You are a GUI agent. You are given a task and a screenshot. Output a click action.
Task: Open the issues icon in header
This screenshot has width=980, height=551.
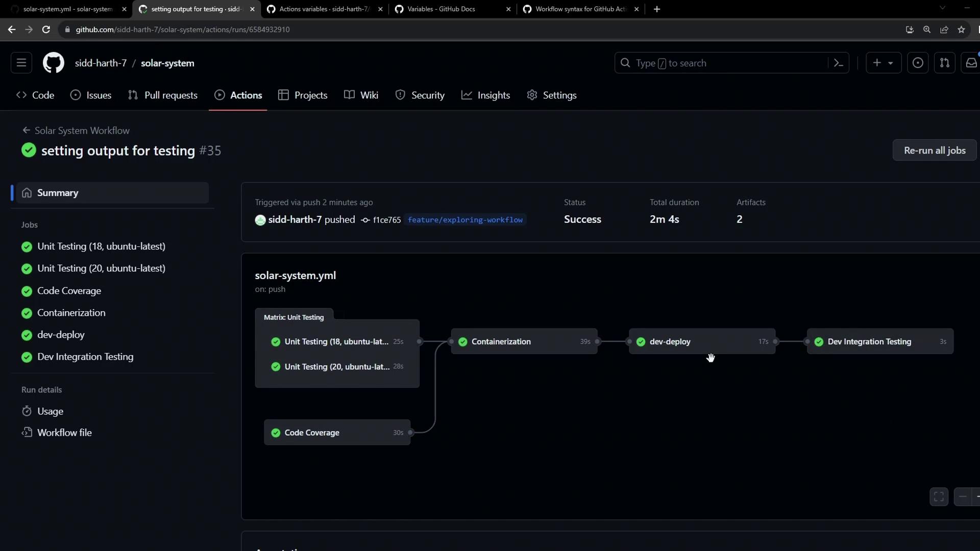tap(917, 63)
